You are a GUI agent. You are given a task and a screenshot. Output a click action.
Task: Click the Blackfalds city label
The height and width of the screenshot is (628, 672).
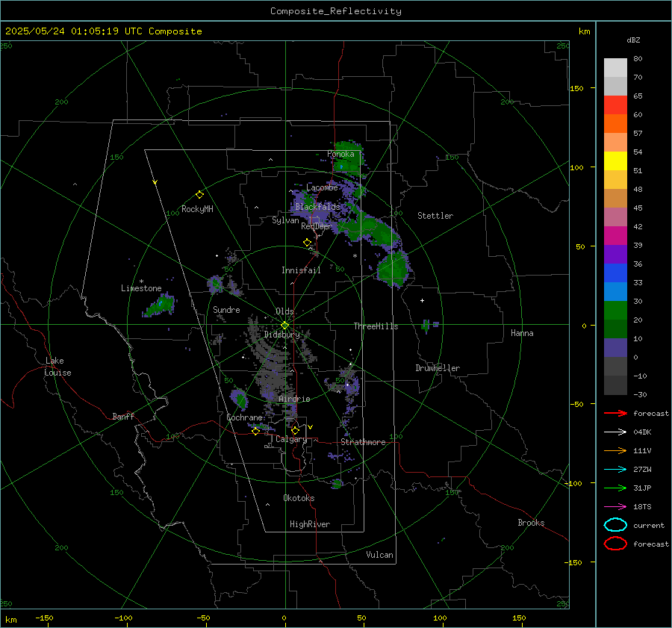coord(317,207)
